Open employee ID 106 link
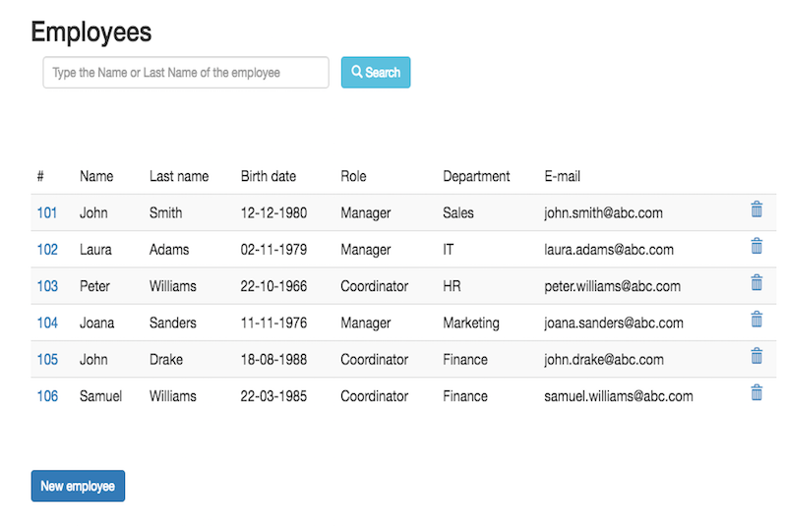786x532 pixels. [47, 395]
